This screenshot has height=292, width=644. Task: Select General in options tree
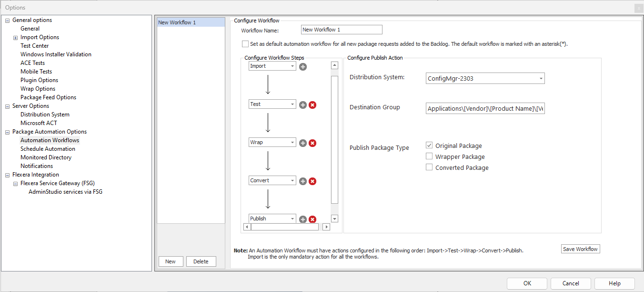tap(30, 29)
